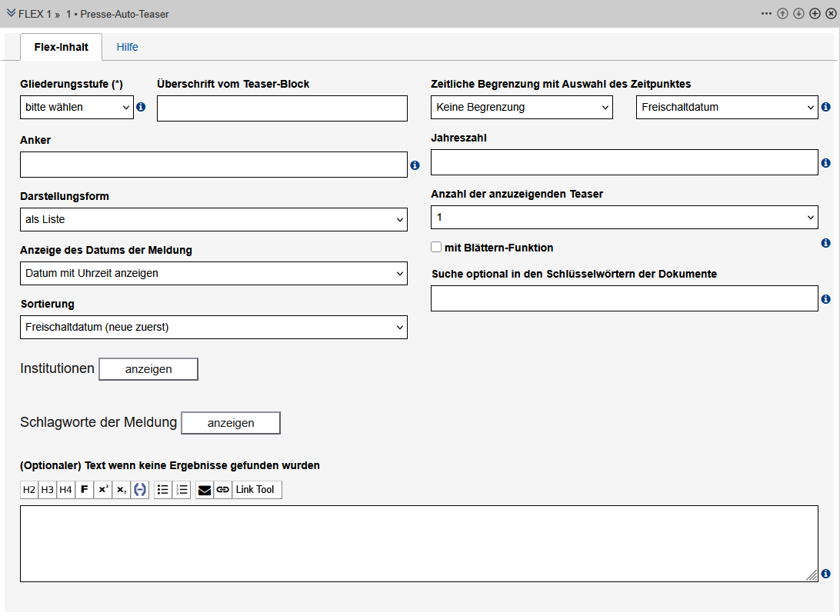Viewport: 840px width, 616px height.
Task: Collapse the FLEX 1 panel
Action: pyautogui.click(x=12, y=13)
